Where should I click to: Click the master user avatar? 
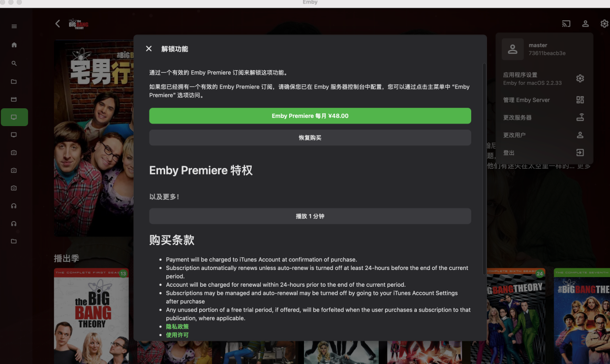tap(512, 49)
